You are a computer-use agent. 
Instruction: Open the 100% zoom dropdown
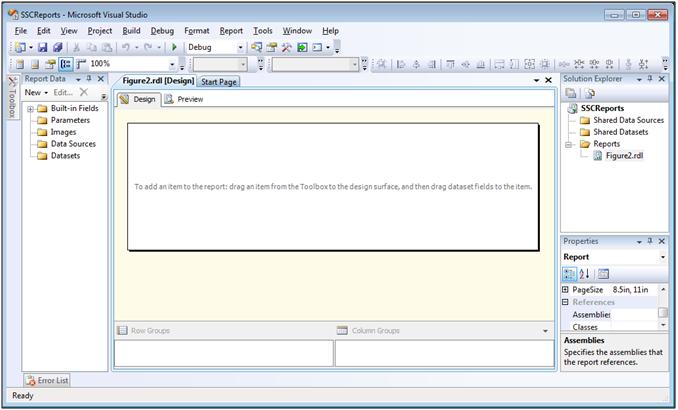pos(172,64)
